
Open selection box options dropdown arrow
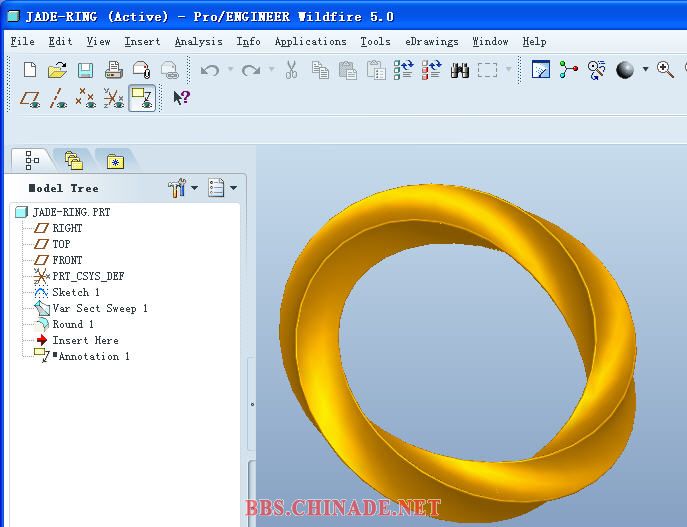(508, 69)
